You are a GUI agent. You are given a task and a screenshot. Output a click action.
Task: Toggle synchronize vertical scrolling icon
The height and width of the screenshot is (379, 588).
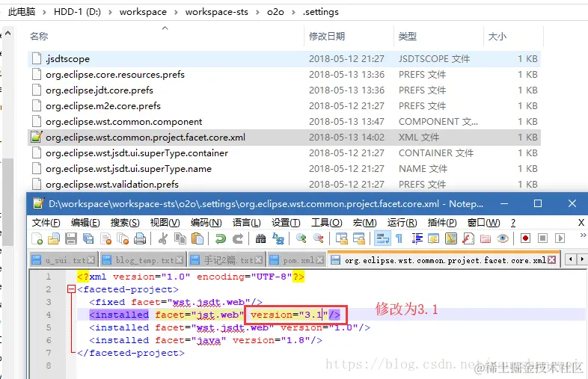(341, 238)
